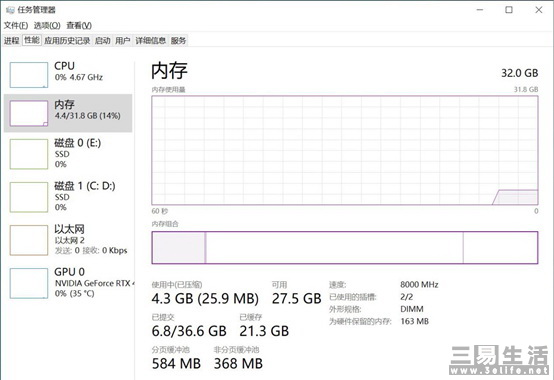Switch to the 服务 tab
The height and width of the screenshot is (380, 554).
pyautogui.click(x=178, y=41)
